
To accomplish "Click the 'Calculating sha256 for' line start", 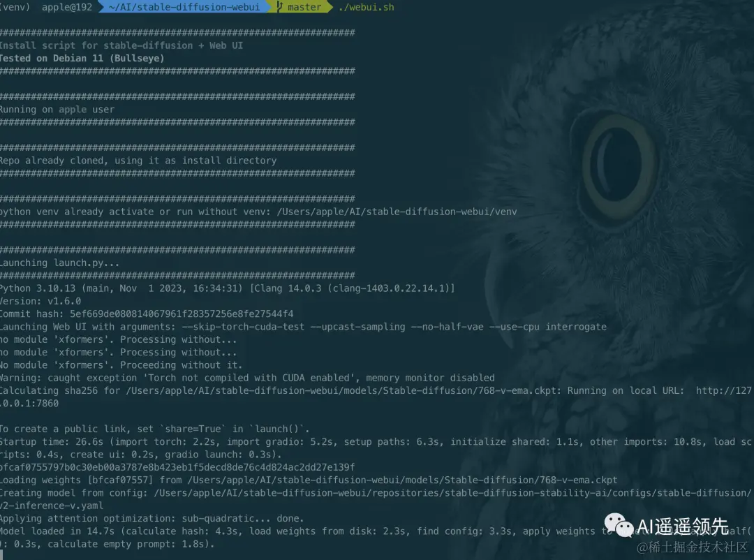I will coord(59,390).
